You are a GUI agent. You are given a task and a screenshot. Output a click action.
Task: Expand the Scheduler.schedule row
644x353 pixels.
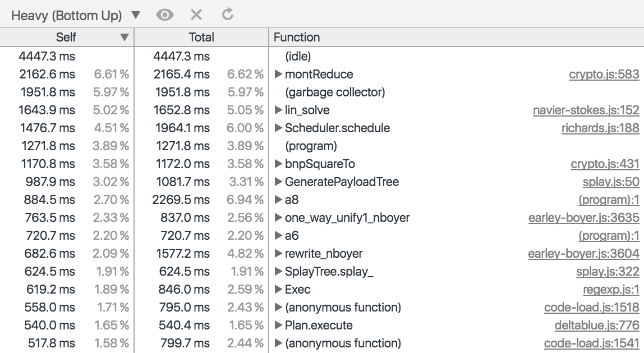coord(278,128)
